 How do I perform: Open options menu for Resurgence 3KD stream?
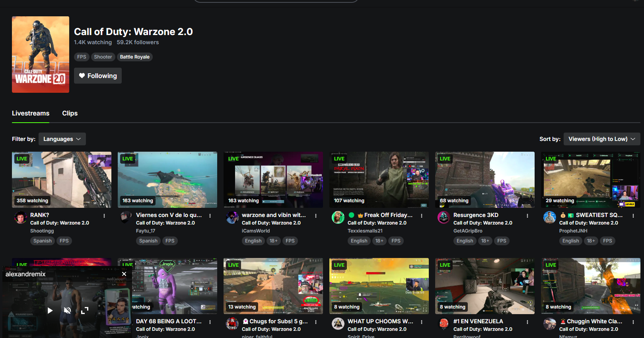(x=527, y=216)
